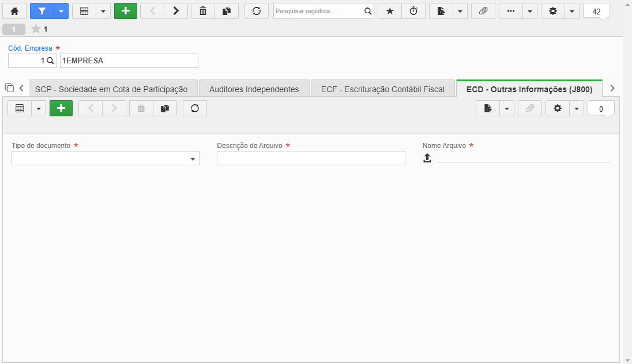Open favorites with the star toolbar icon

390,12
